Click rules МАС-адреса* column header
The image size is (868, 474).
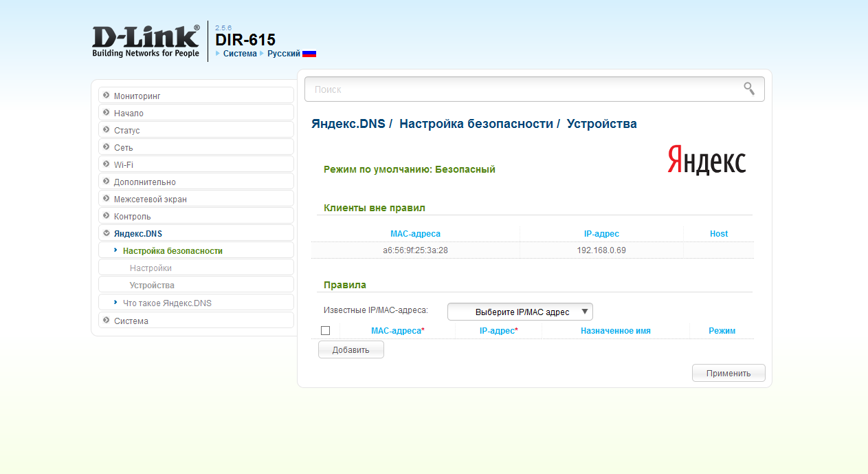click(398, 331)
